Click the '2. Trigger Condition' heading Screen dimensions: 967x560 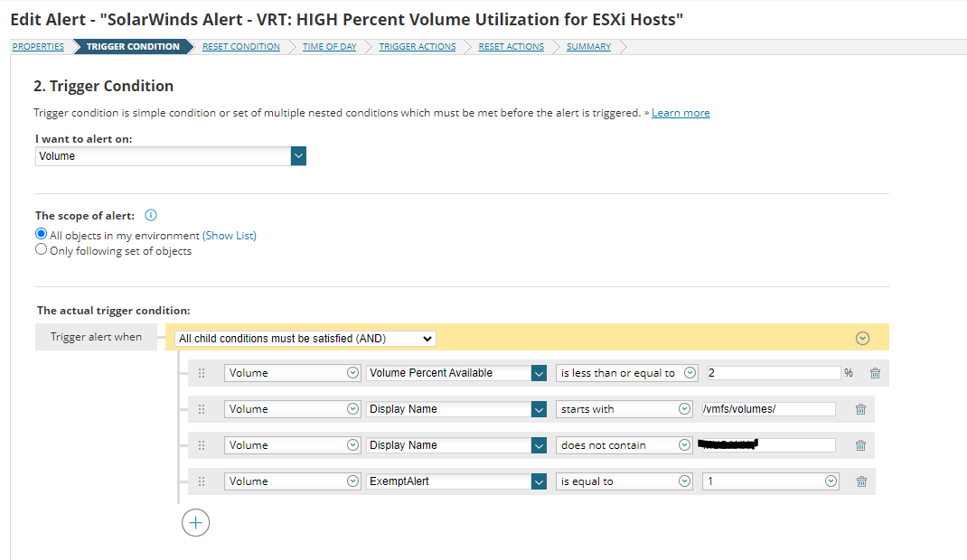tap(104, 86)
